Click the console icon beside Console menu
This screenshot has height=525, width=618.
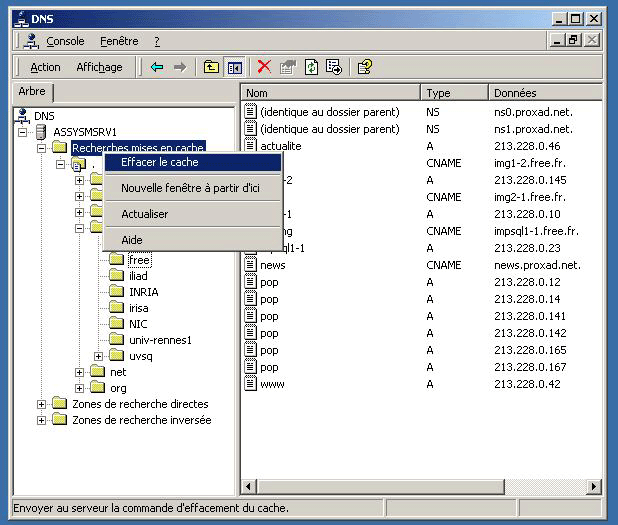[x=31, y=41]
